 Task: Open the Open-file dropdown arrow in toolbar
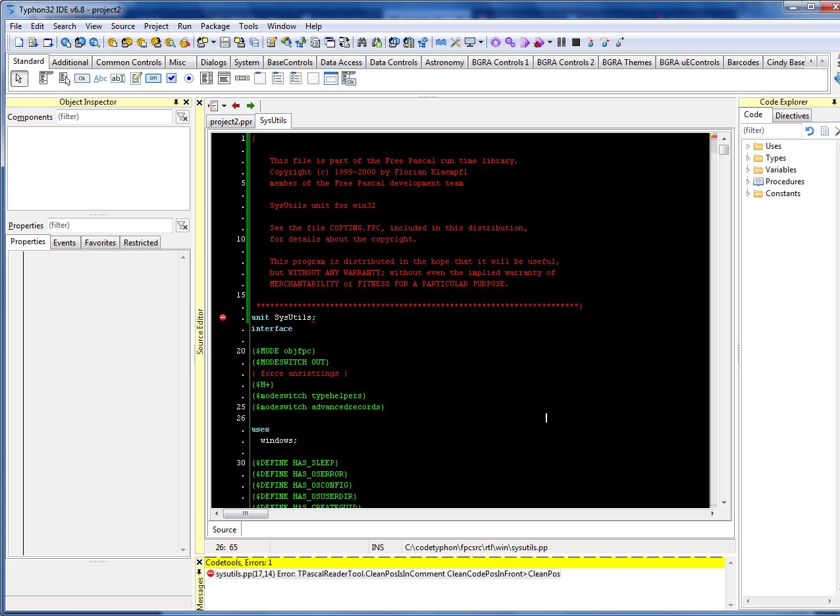pyautogui.click(x=213, y=42)
